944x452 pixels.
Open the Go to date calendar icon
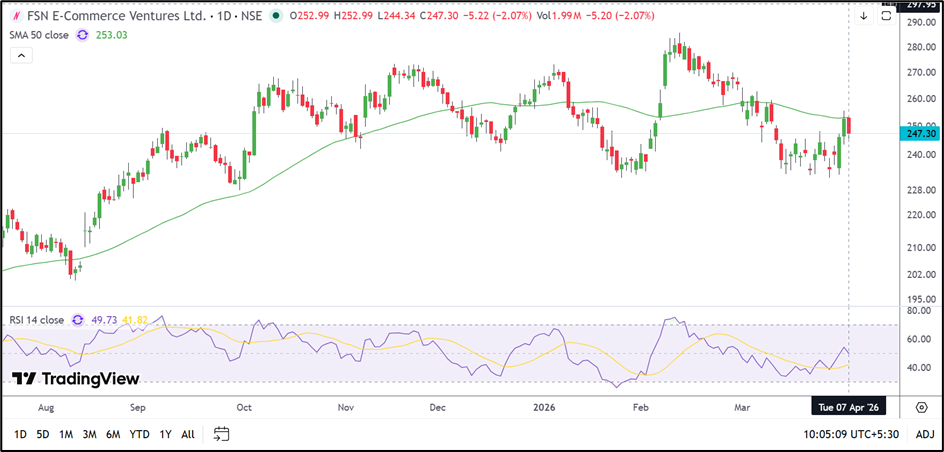pyautogui.click(x=222, y=434)
